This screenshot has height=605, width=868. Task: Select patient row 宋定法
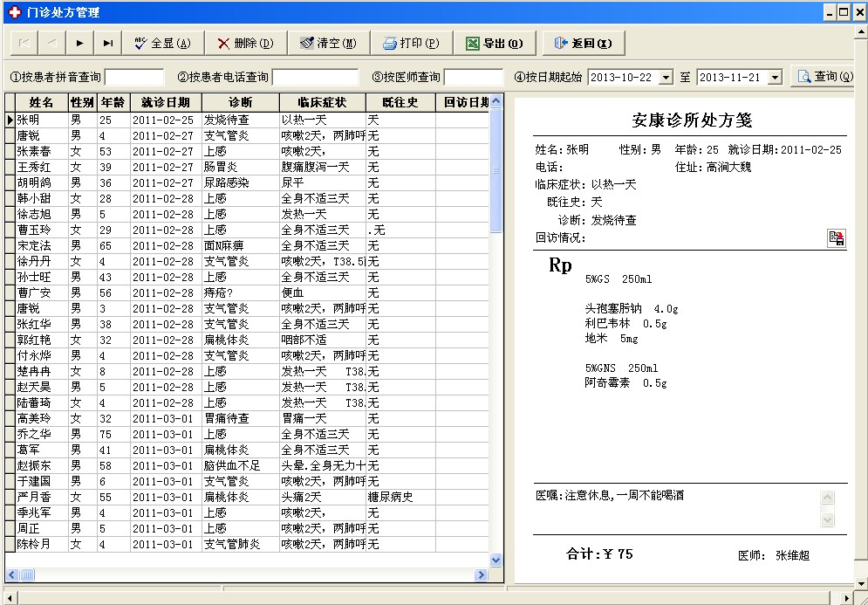(247, 245)
